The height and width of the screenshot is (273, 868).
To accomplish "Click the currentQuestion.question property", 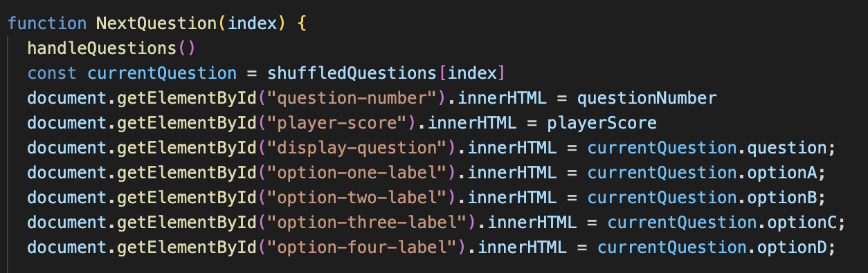I will 707,147.
